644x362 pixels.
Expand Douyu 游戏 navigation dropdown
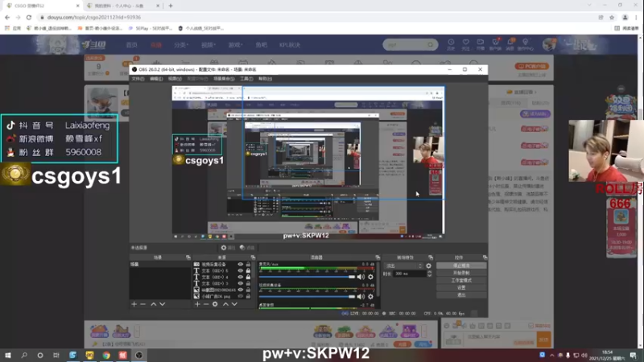pyautogui.click(x=235, y=45)
